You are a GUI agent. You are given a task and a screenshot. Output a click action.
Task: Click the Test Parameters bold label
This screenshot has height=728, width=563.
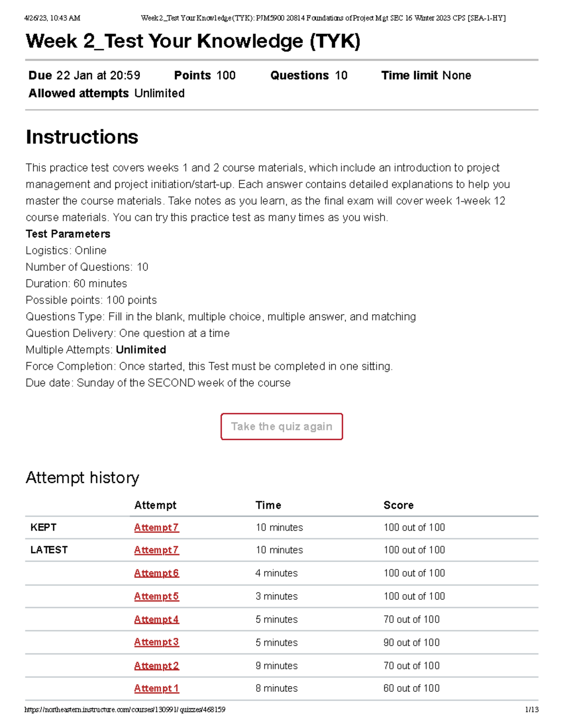tap(68, 234)
